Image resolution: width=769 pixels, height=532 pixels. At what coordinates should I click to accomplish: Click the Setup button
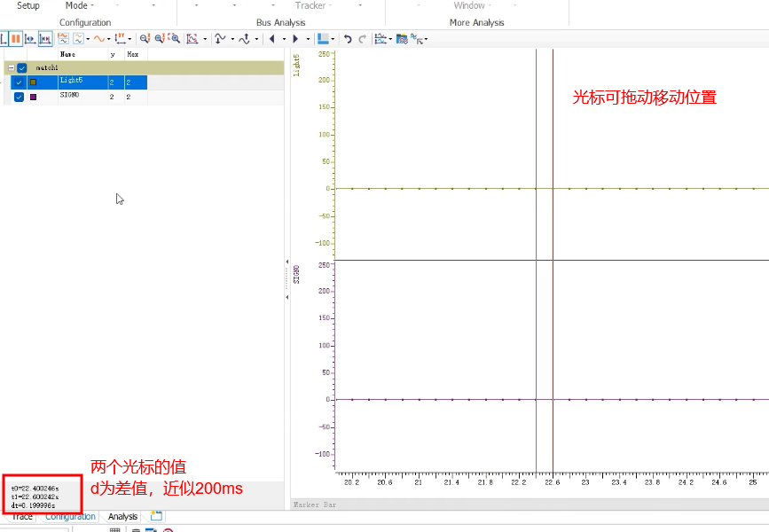click(28, 5)
